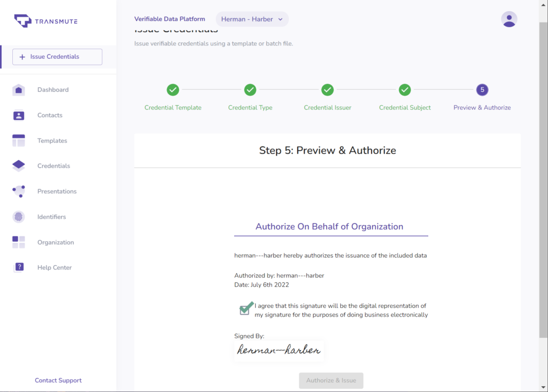Click the Preview & Authorize step label
Image resolution: width=548 pixels, height=392 pixels.
point(482,107)
